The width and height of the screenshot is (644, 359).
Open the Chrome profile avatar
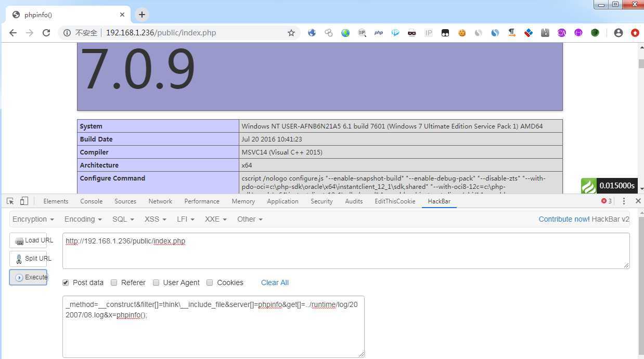click(619, 33)
